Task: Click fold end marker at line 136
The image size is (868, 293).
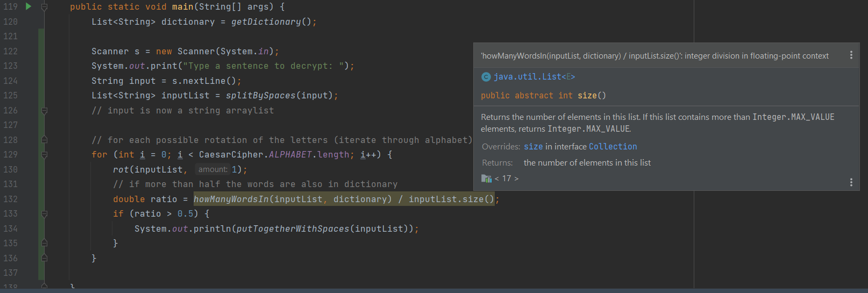Action: 45,258
